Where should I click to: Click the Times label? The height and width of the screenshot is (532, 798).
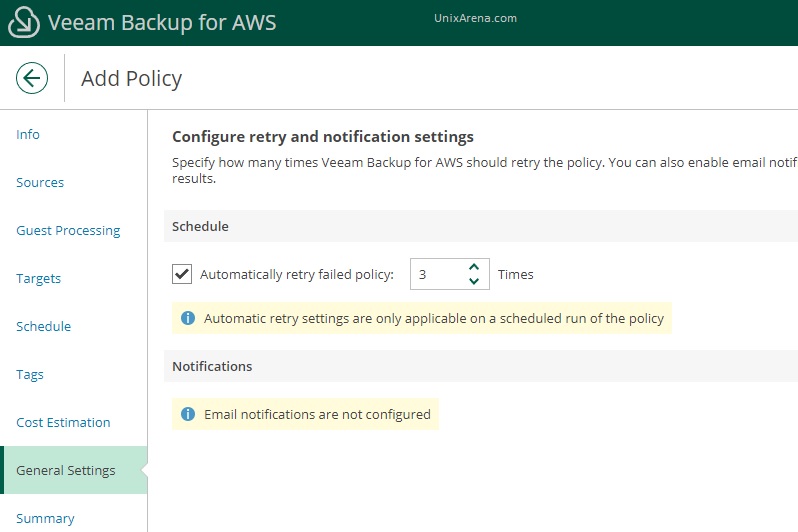pyautogui.click(x=516, y=274)
